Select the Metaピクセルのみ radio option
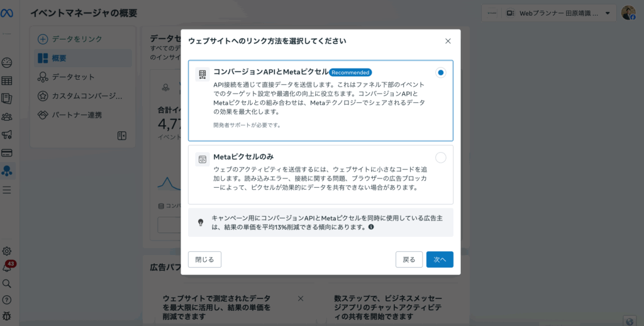This screenshot has height=326, width=644. (x=440, y=158)
